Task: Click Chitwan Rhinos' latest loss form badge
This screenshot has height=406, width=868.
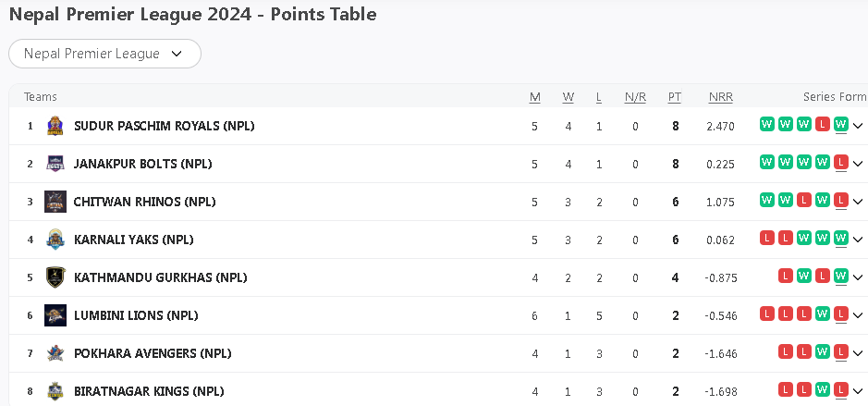Action: click(840, 200)
